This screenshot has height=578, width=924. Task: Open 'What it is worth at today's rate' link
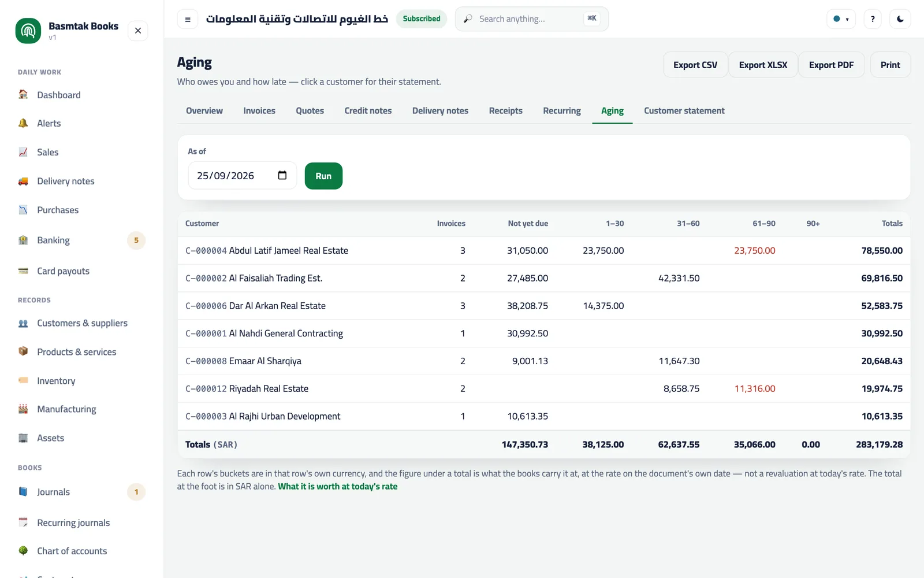[338, 486]
